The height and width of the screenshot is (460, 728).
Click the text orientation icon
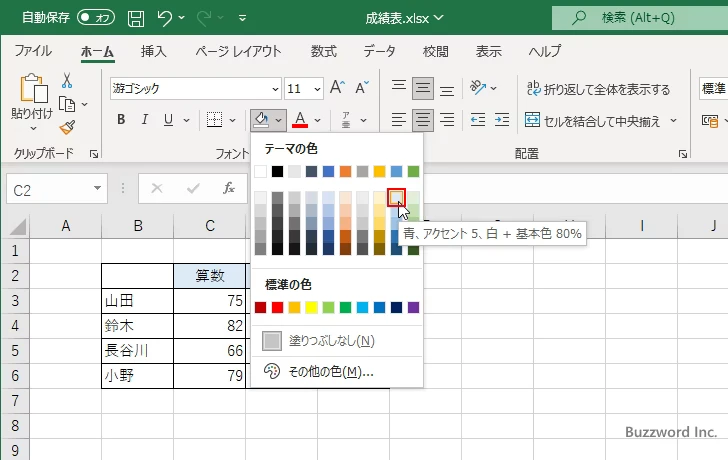coord(478,87)
